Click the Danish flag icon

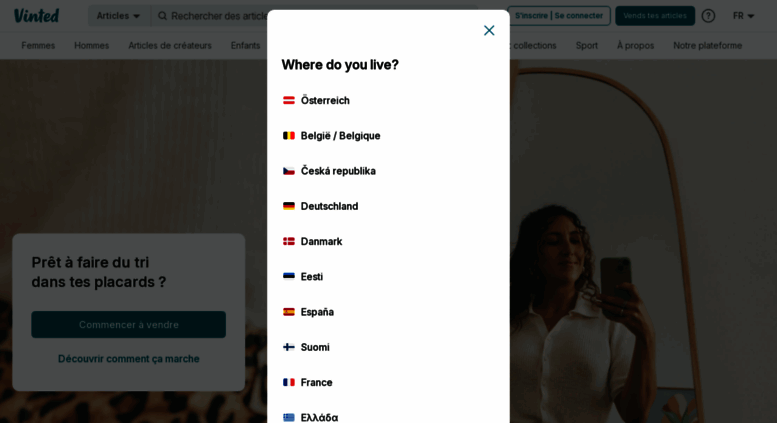pos(289,241)
